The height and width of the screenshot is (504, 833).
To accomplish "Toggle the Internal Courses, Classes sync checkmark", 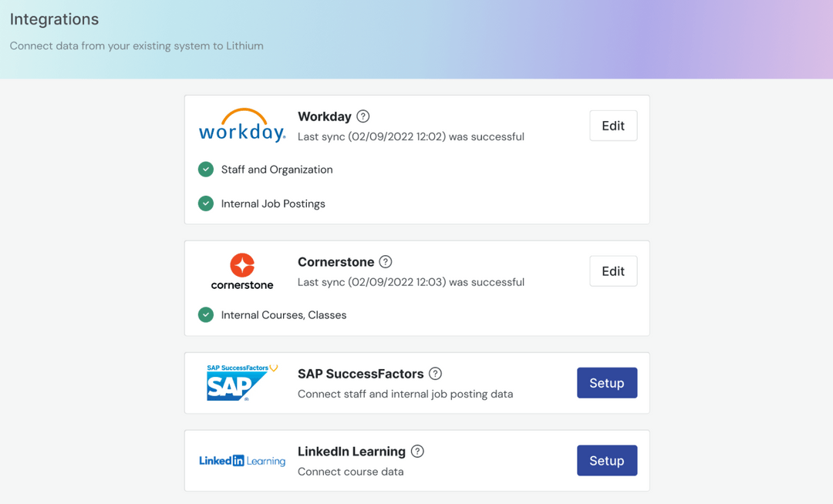I will (x=205, y=314).
